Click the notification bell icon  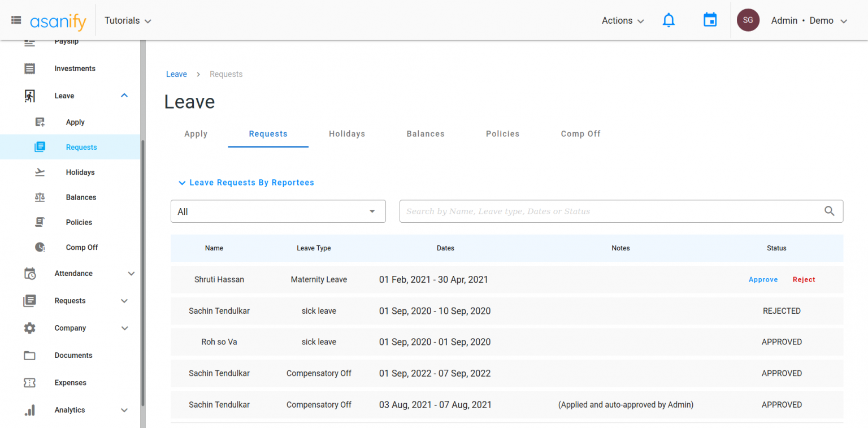tap(669, 20)
